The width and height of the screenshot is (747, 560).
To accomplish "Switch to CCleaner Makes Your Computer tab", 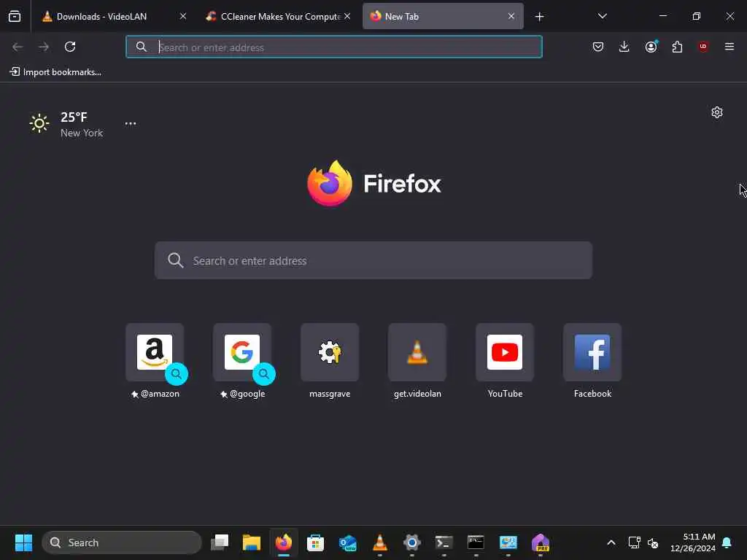I will (x=279, y=16).
